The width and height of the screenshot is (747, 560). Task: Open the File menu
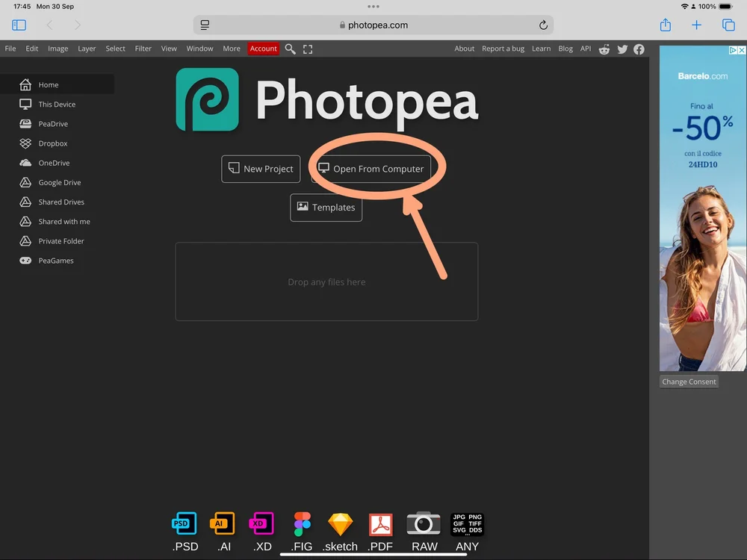(10, 49)
